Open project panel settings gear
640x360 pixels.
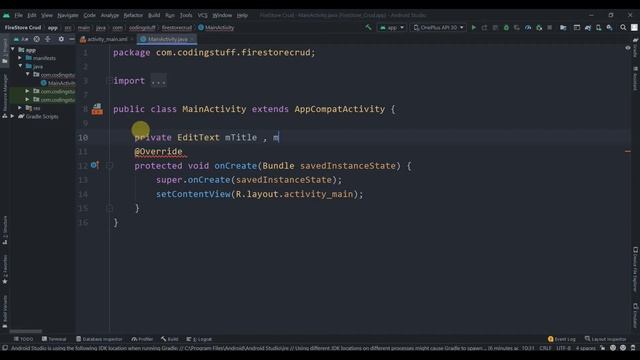[x=61, y=39]
